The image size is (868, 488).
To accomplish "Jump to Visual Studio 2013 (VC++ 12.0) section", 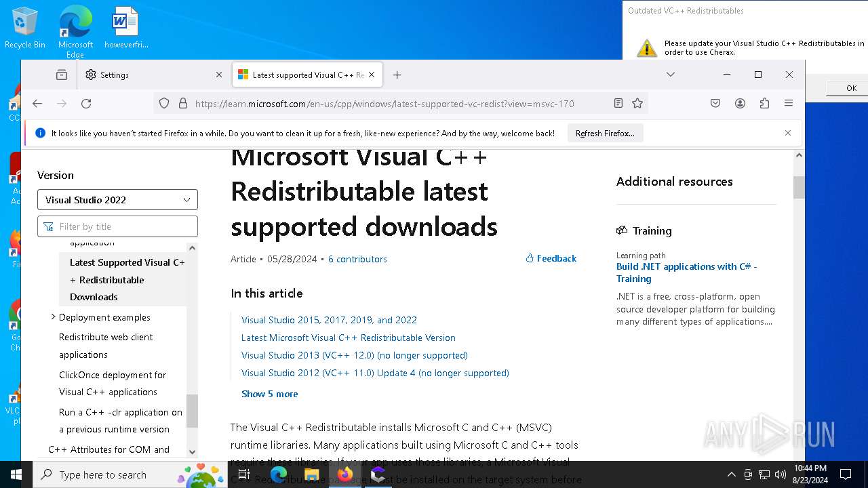I will (x=355, y=355).
